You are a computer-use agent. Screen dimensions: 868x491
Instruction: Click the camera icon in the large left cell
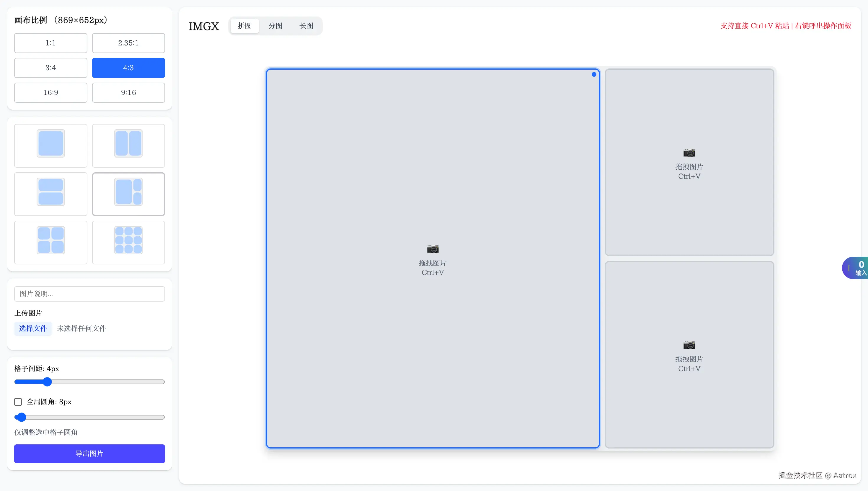point(433,249)
